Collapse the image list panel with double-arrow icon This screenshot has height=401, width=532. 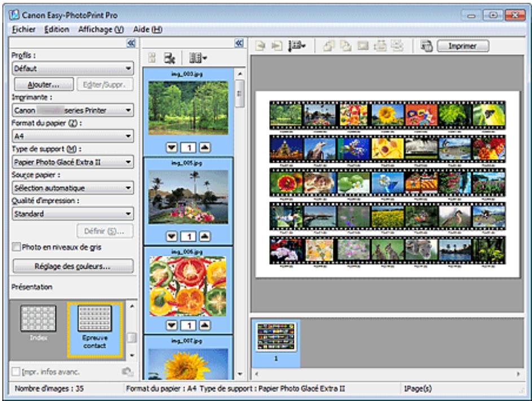(239, 43)
